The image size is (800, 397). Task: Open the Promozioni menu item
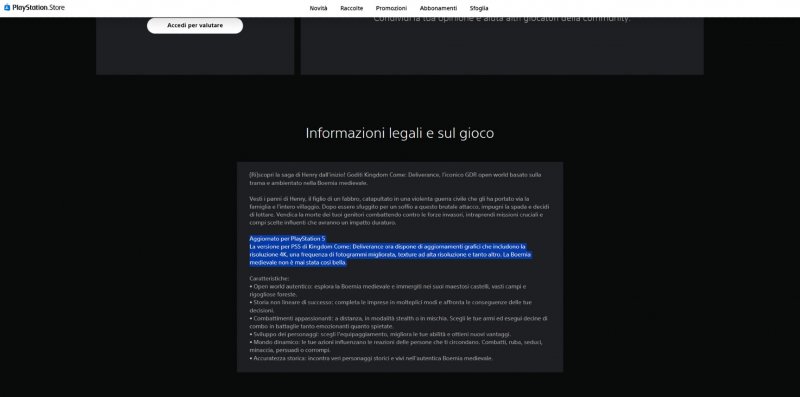391,8
